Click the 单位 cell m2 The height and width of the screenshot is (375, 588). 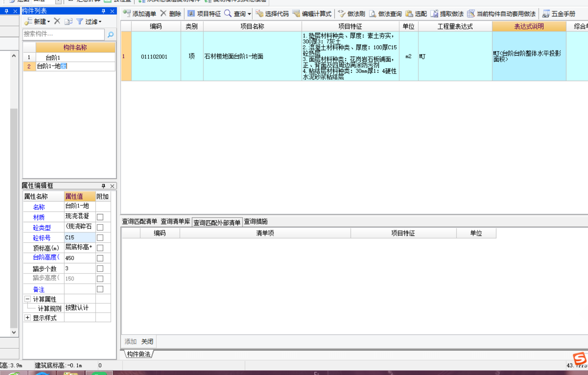[x=409, y=56]
